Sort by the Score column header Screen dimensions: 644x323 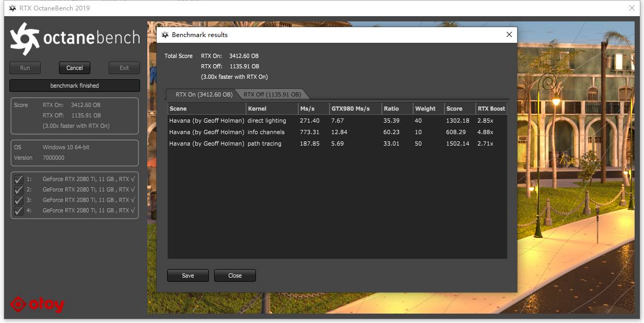tap(460, 109)
